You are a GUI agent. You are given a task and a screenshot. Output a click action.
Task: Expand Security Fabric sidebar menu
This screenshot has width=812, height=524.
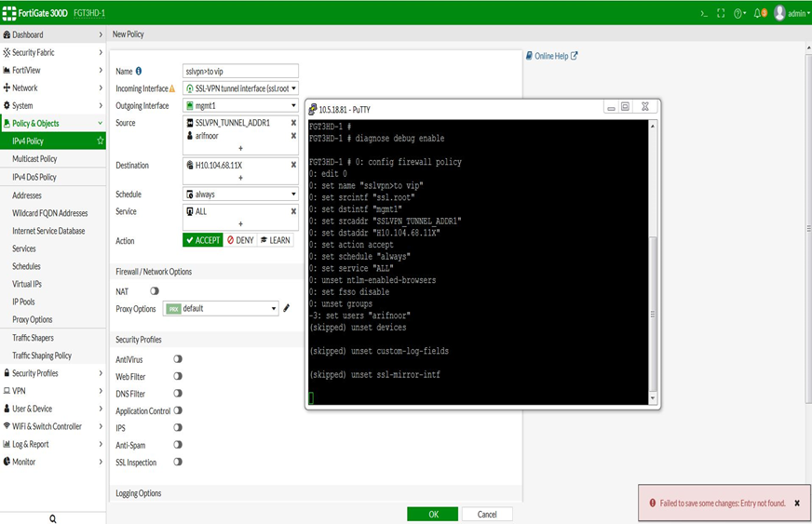click(53, 52)
